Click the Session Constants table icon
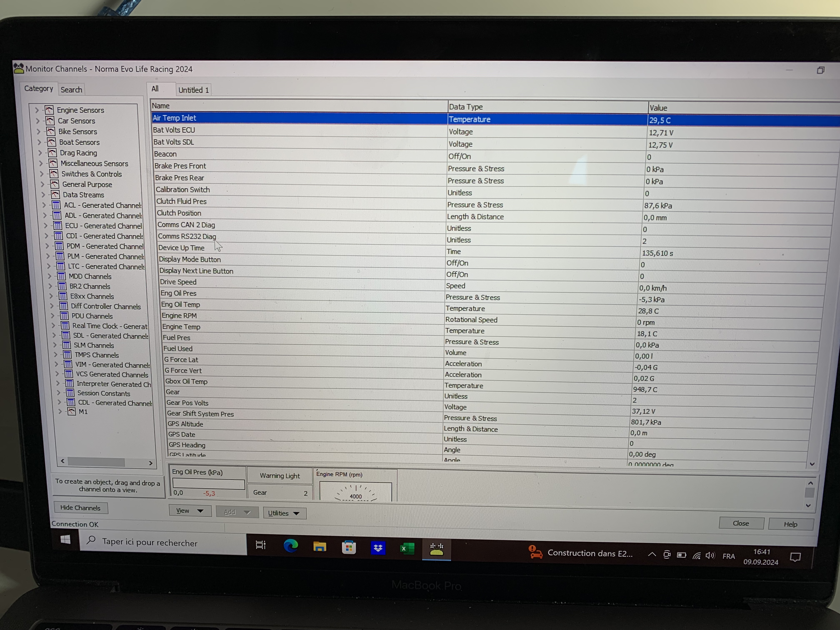 click(70, 393)
